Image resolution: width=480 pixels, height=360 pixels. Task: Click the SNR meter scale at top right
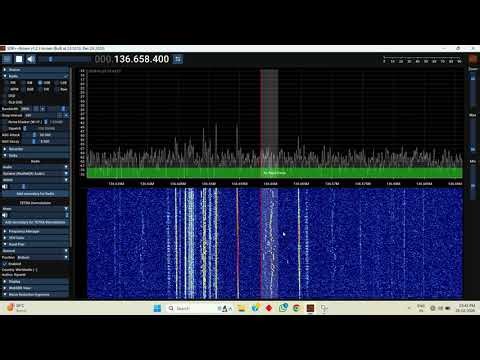(422, 60)
